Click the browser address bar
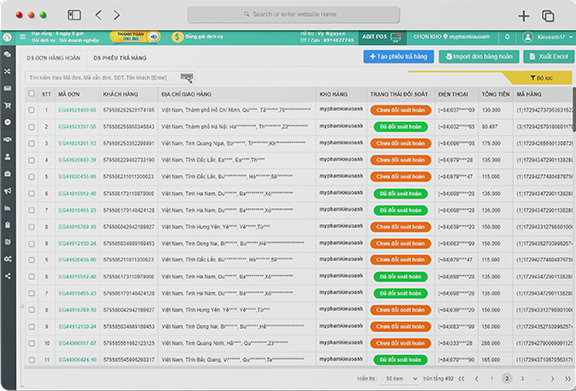The height and width of the screenshot is (391, 576). point(293,14)
